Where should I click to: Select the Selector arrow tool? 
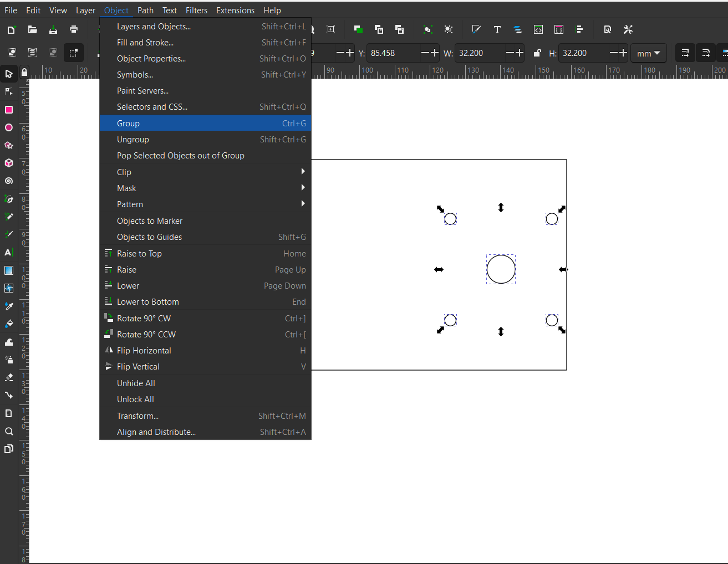click(9, 74)
